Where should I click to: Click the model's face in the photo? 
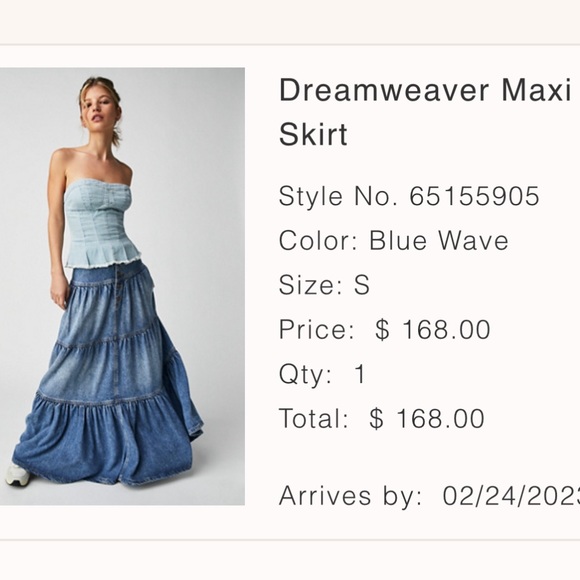tap(98, 109)
